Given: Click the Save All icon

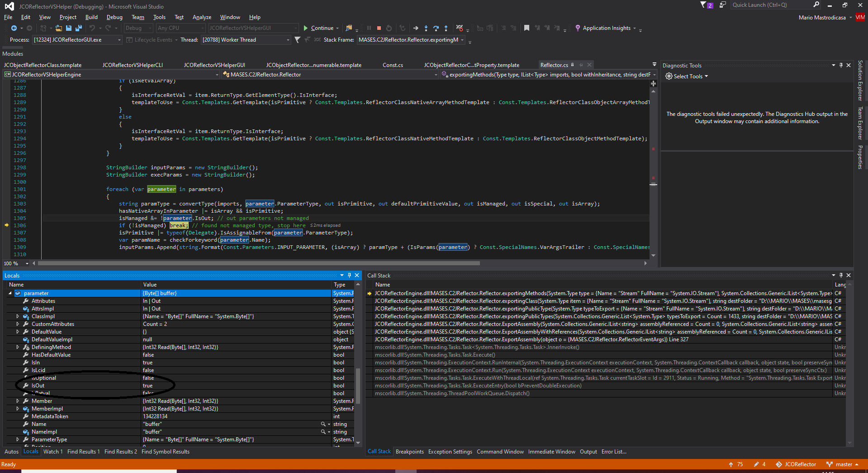Looking at the screenshot, I should [x=78, y=28].
